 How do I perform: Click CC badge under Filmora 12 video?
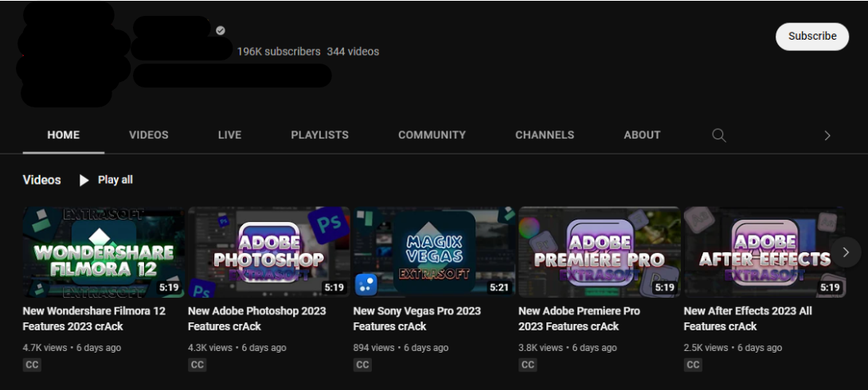tap(32, 365)
